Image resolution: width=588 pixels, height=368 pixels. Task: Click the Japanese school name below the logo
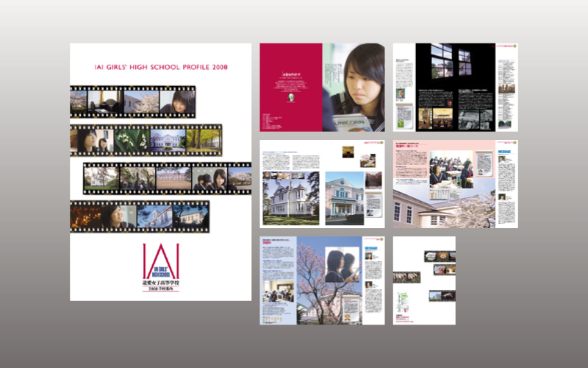[160, 282]
